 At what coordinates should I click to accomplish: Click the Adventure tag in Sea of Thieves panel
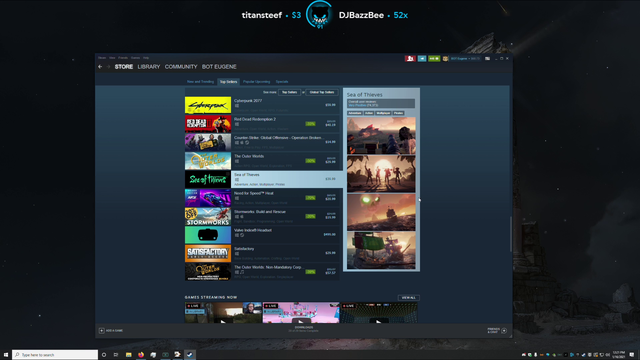(x=355, y=113)
